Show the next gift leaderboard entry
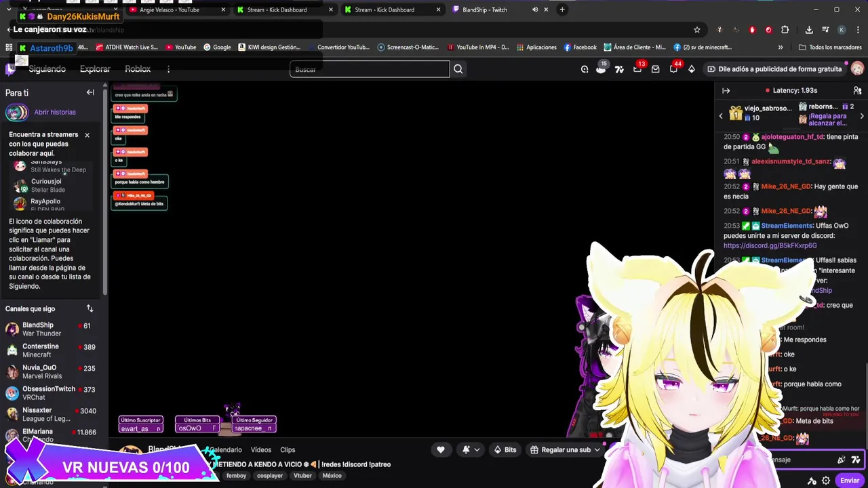The height and width of the screenshot is (488, 868). [x=862, y=116]
